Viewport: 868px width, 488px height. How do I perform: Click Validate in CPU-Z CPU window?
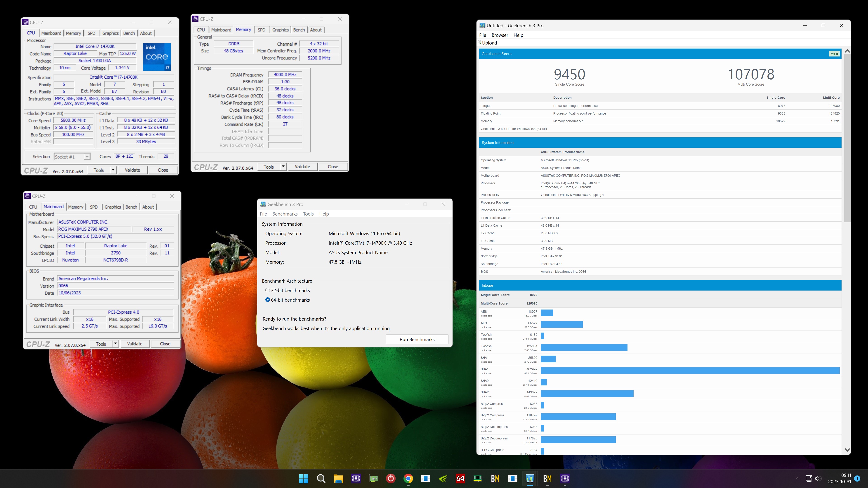[132, 170]
